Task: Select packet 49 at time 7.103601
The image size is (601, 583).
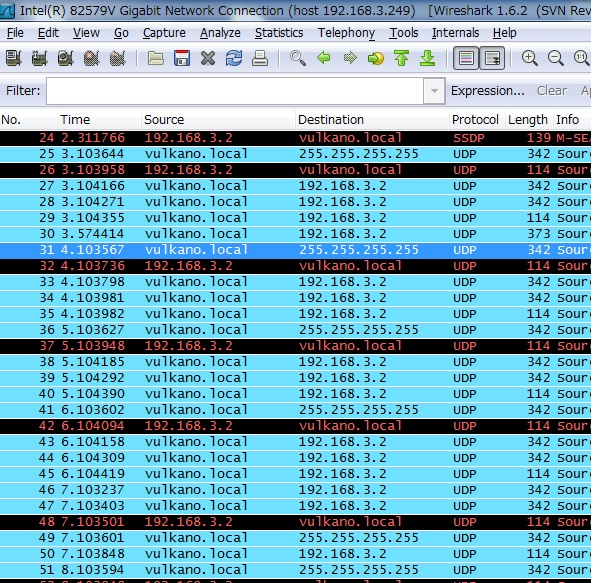Action: [295, 538]
